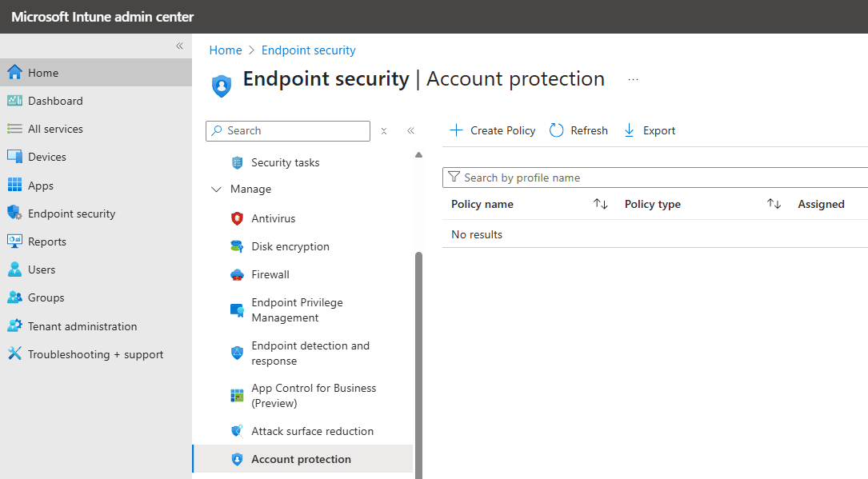Click the Account protection menu shield icon

[x=237, y=459]
